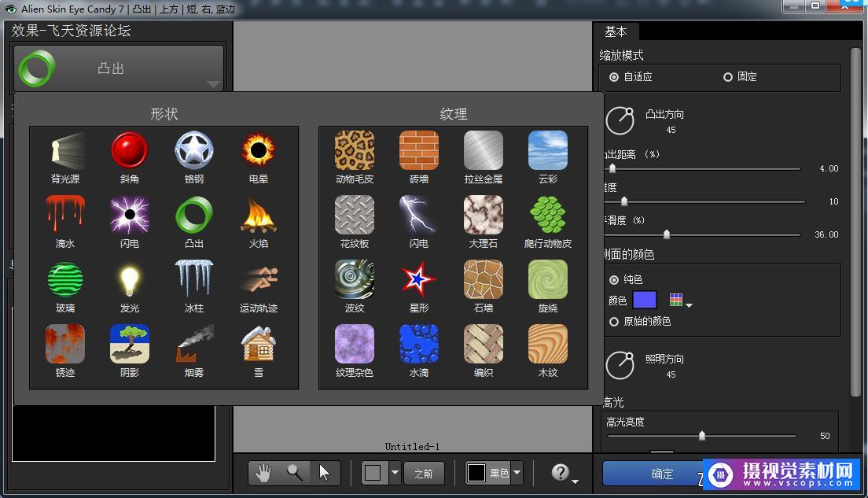Pick the 编织 weave texture
Viewport: 868px width, 498px height.
pos(484,351)
